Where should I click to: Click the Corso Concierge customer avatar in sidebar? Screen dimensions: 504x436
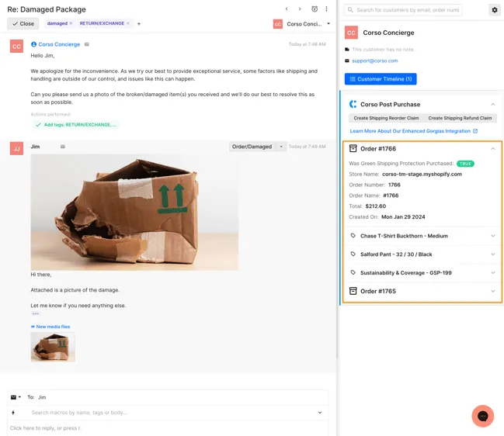pyautogui.click(x=351, y=33)
